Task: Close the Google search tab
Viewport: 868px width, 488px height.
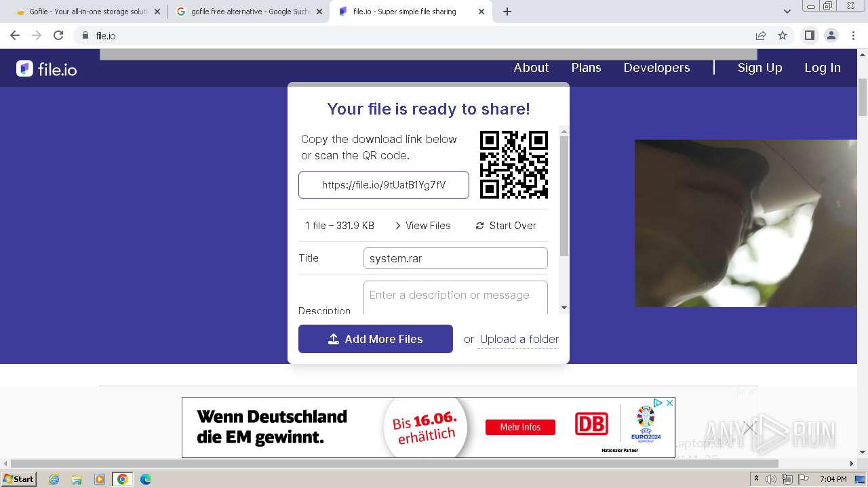Action: coord(319,12)
